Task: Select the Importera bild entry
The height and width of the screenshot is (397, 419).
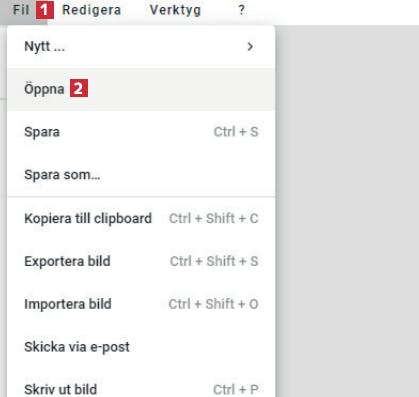Action: (x=141, y=304)
